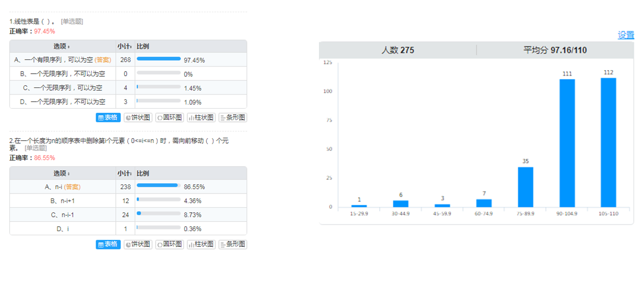Sort question 1 by the 小计 column

coord(124,46)
